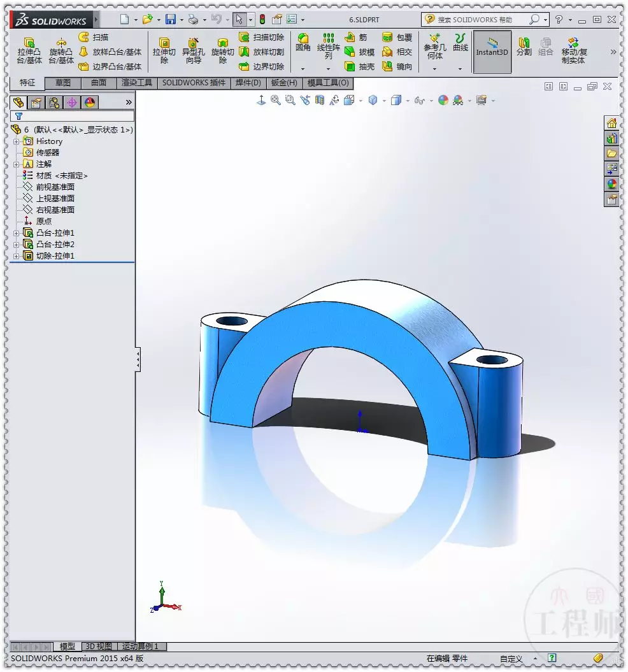This screenshot has width=628, height=672.
Task: Open the 3D 视图 bottom tab
Action: (x=99, y=647)
